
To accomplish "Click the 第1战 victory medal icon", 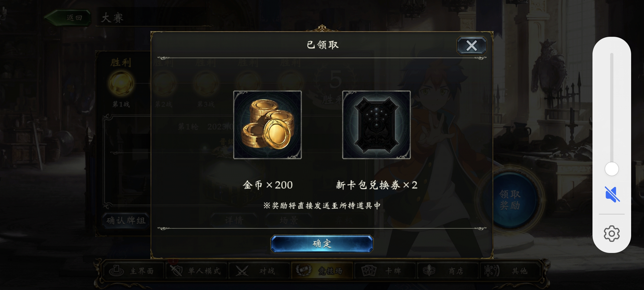I will [x=121, y=83].
